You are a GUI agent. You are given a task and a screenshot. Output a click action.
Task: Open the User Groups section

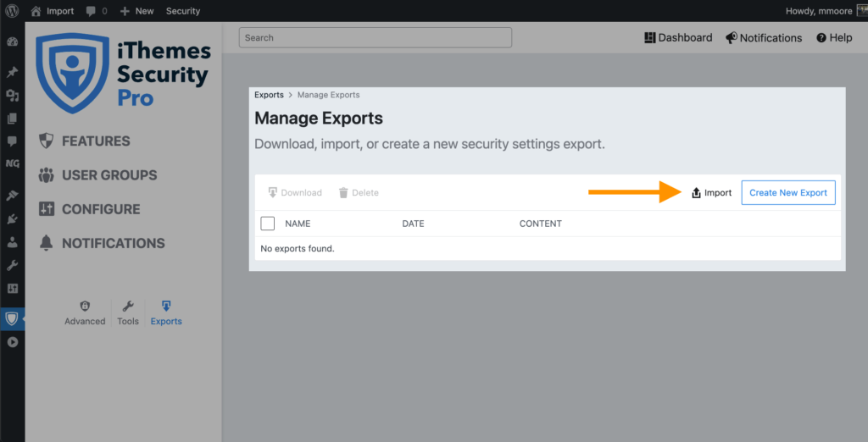98,175
